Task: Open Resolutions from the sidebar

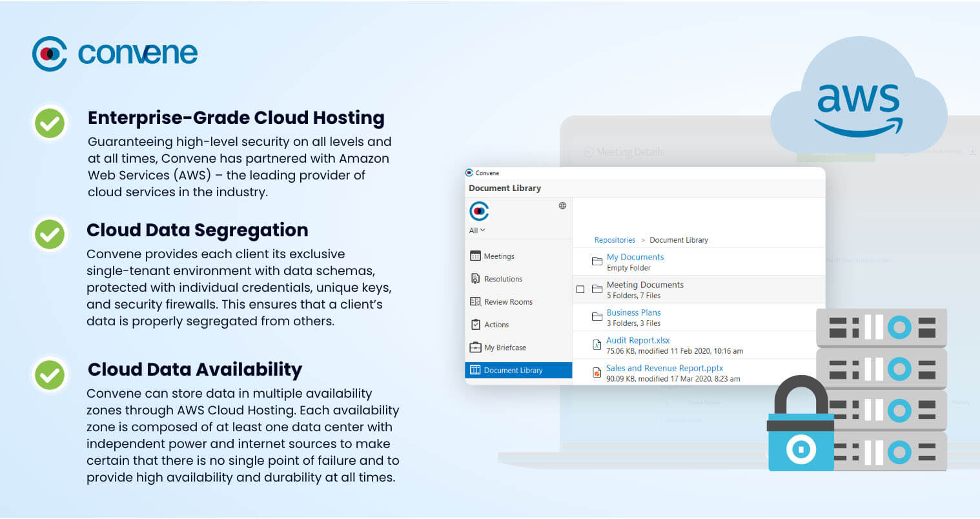Action: click(x=475, y=279)
